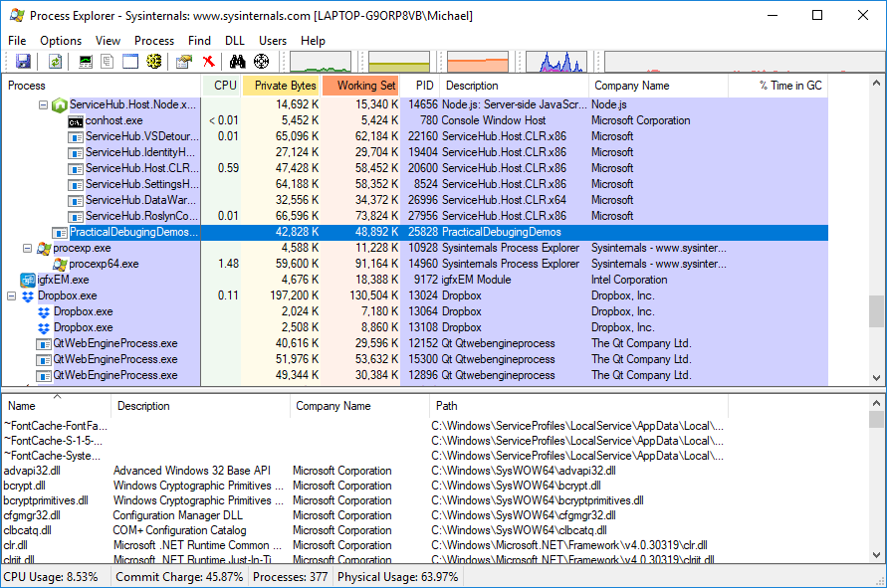Click the console icon beside conhost.exe
The height and width of the screenshot is (588, 887).
(76, 121)
